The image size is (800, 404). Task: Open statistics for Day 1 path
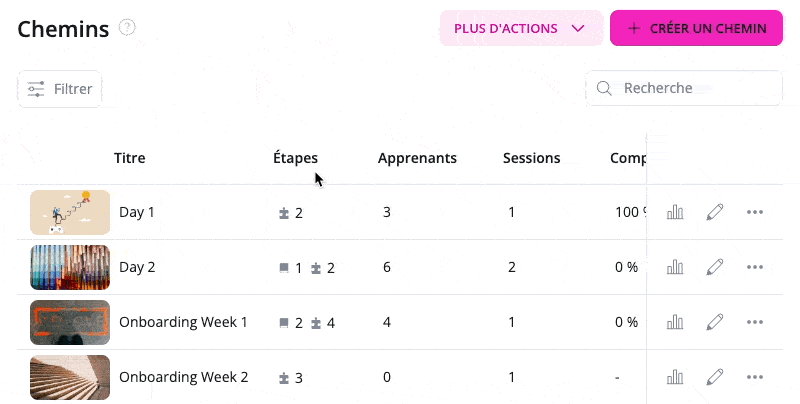coord(675,212)
